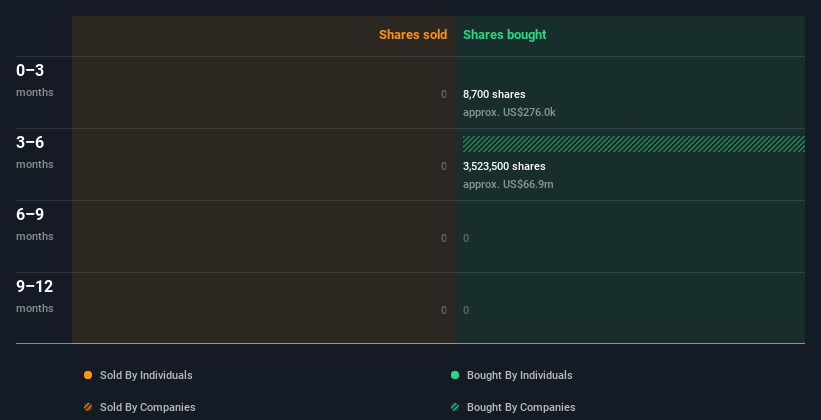Toggle the Sold By Companies legend label
This screenshot has width=821, height=420.
147,407
